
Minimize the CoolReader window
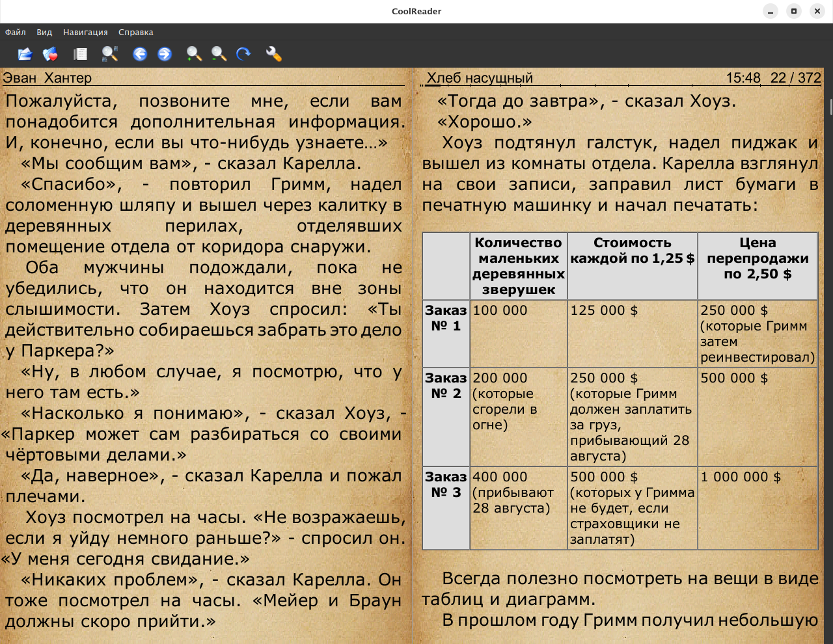coord(771,11)
